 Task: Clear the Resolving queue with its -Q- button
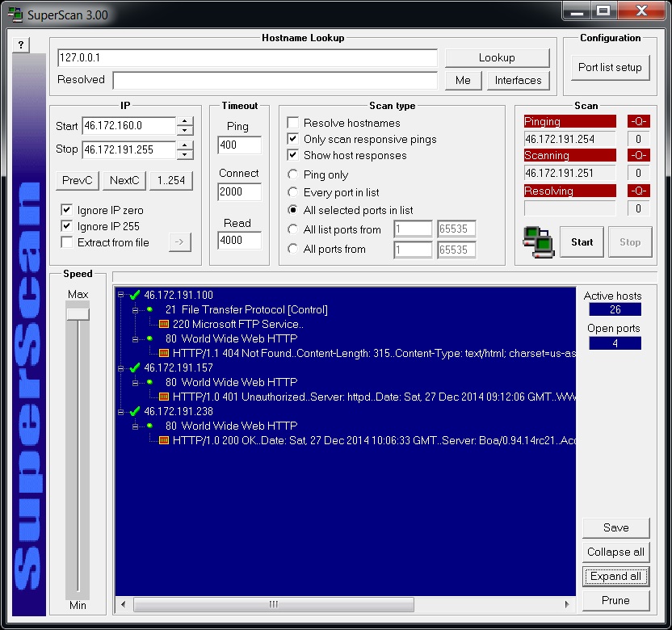point(638,191)
